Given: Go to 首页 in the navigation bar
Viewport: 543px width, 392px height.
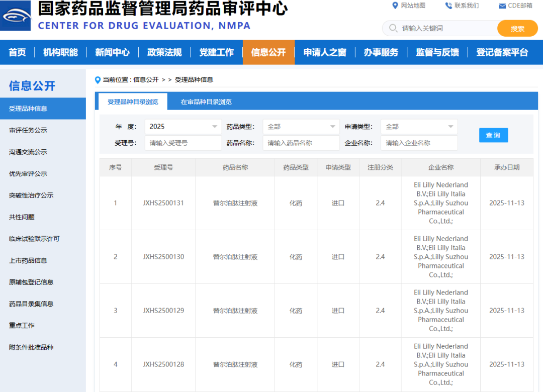Looking at the screenshot, I should pyautogui.click(x=17, y=52).
